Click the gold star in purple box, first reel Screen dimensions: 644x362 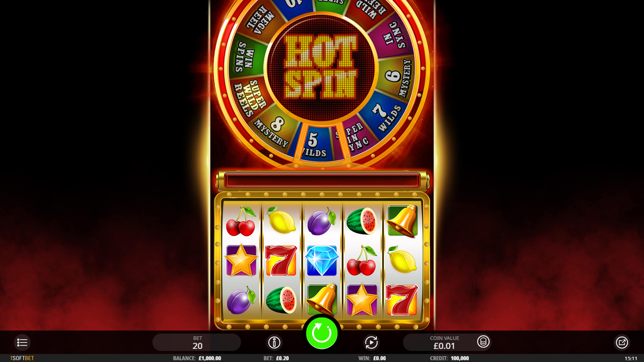[241, 260]
